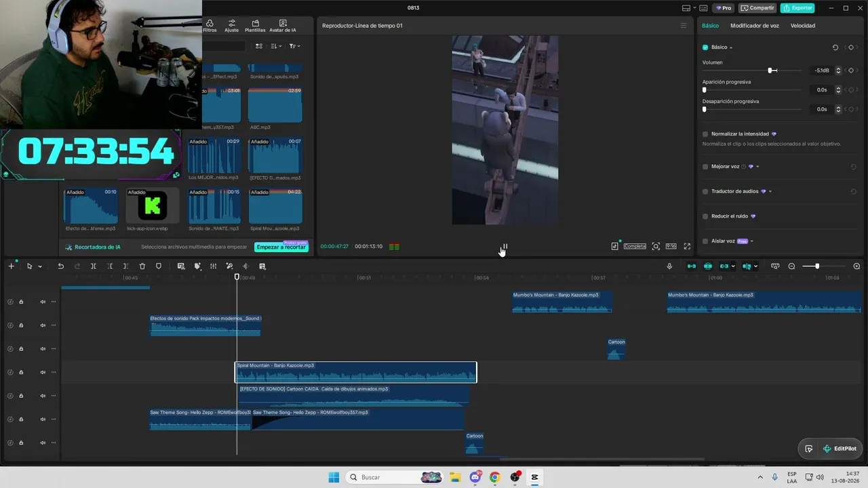Split the clip at the playhead

pyautogui.click(x=94, y=266)
